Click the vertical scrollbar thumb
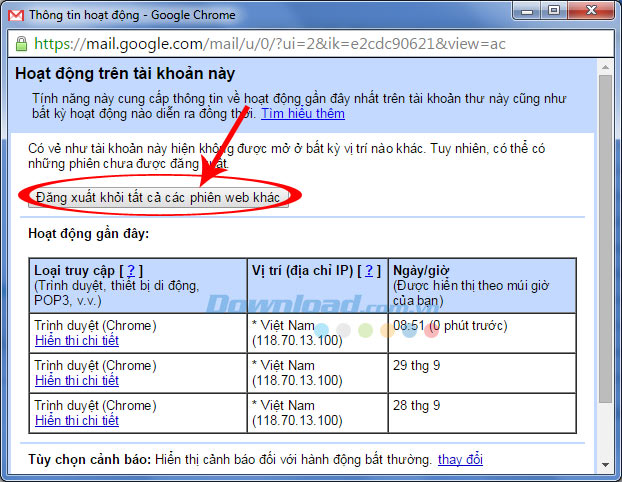 [606, 240]
